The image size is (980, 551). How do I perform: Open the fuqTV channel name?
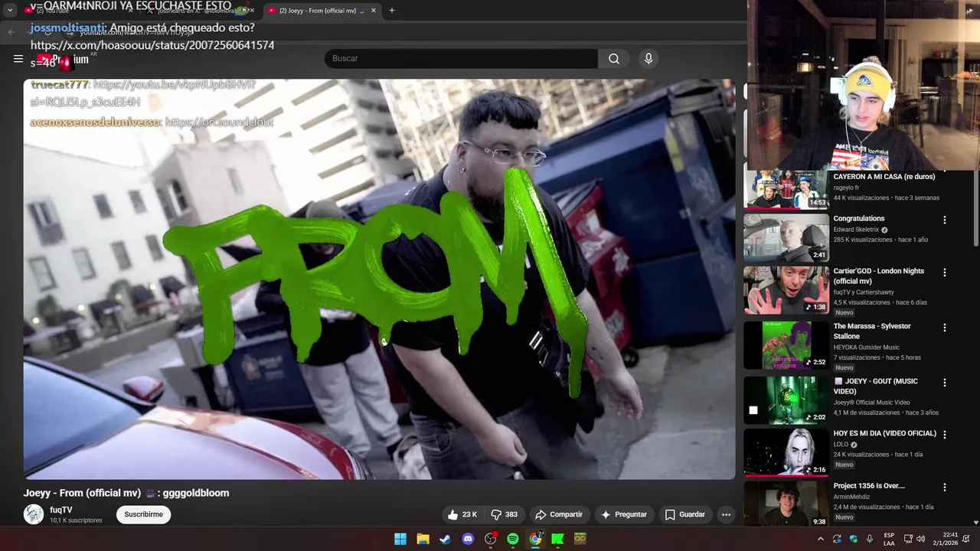[61, 510]
